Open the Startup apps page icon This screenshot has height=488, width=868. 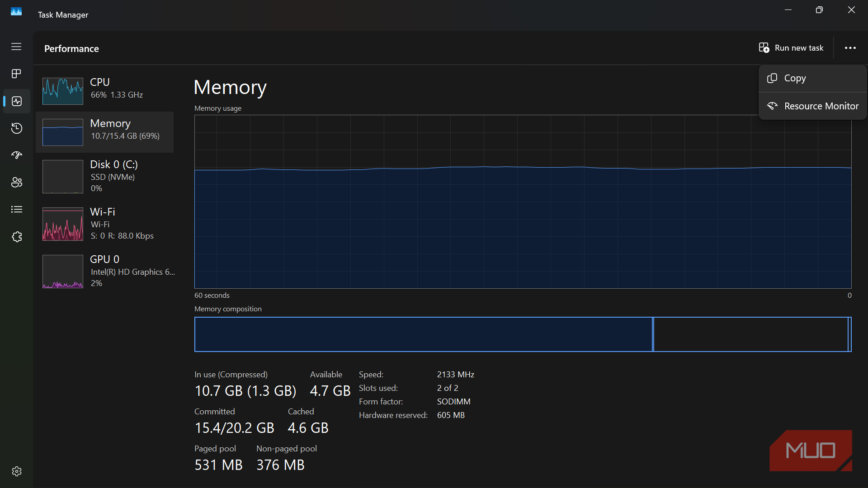coord(17,155)
